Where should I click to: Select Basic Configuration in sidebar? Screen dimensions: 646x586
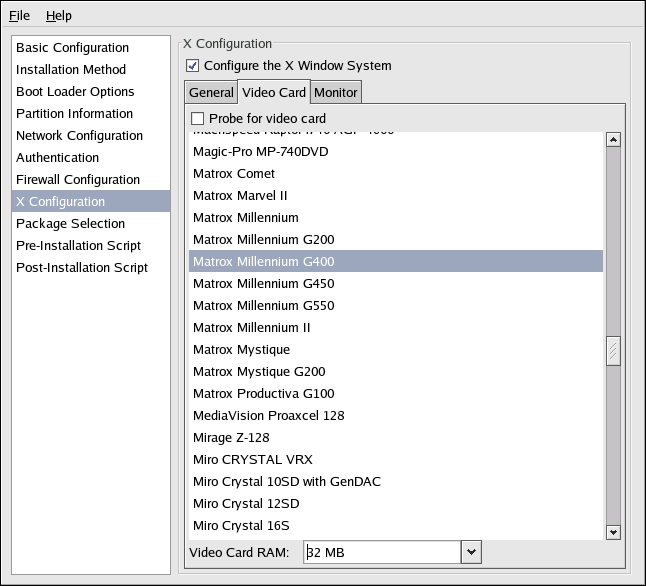(72, 48)
